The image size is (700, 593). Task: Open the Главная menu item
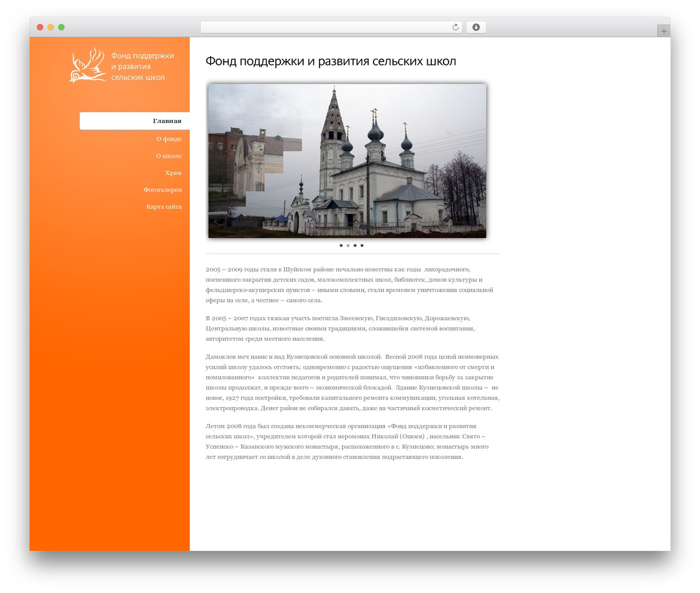click(x=135, y=121)
